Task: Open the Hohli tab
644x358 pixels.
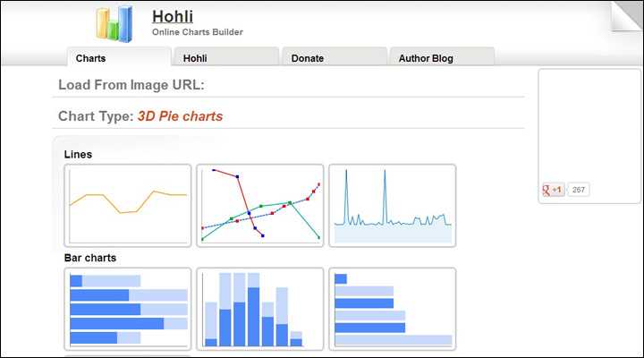Action: point(197,58)
